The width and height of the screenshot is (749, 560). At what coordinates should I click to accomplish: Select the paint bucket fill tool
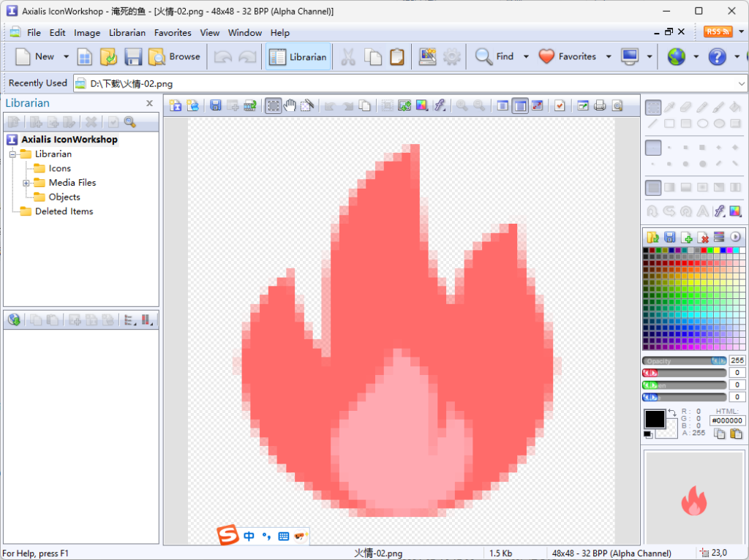(x=735, y=107)
